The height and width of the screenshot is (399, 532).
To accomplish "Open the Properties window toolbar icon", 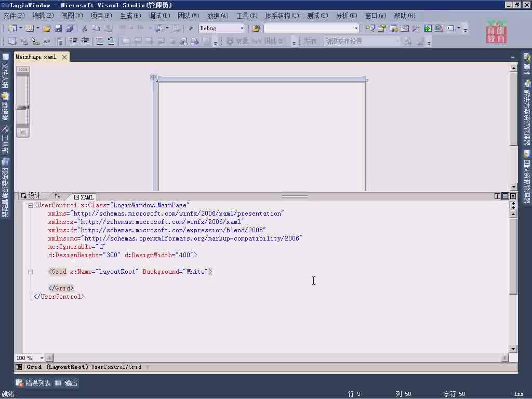I will [x=382, y=29].
